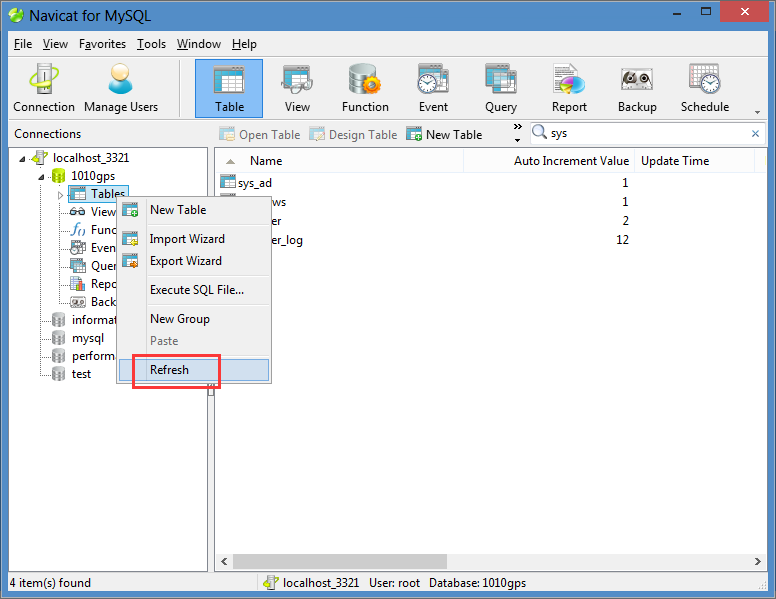The image size is (776, 599).
Task: Open Manage Users
Action: pyautogui.click(x=121, y=89)
